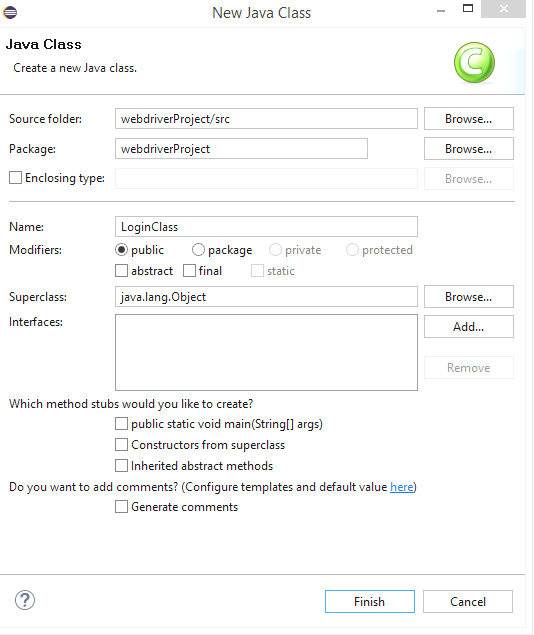Select the public modifier radio button
Screen dimensions: 534x635
121,250
